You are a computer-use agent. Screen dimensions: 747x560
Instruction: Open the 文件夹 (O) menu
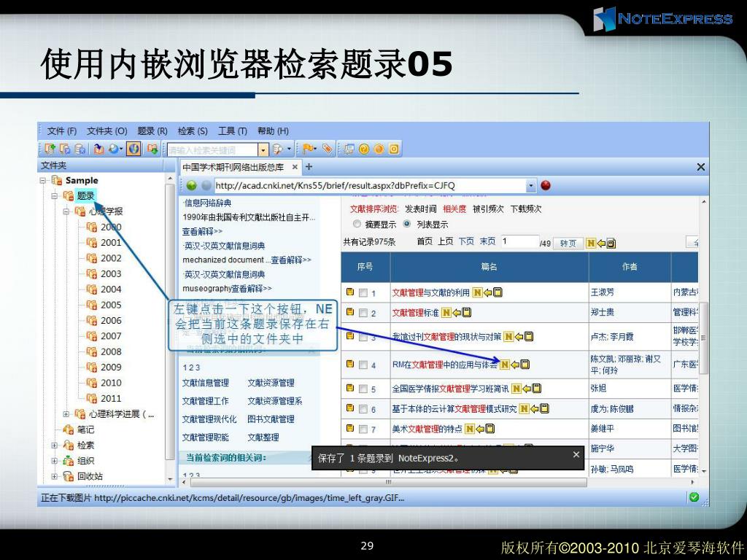(x=107, y=131)
